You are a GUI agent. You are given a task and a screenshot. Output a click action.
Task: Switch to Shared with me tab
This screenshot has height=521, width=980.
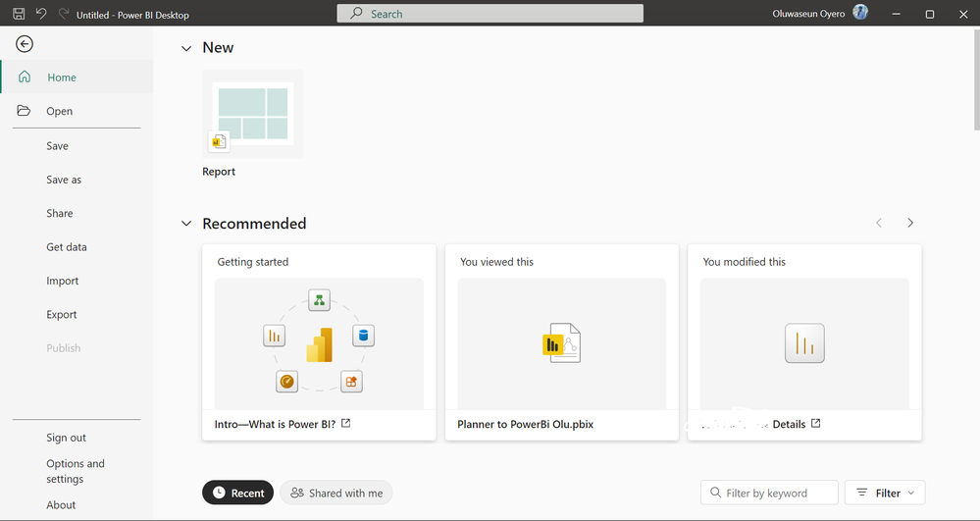[x=336, y=493]
